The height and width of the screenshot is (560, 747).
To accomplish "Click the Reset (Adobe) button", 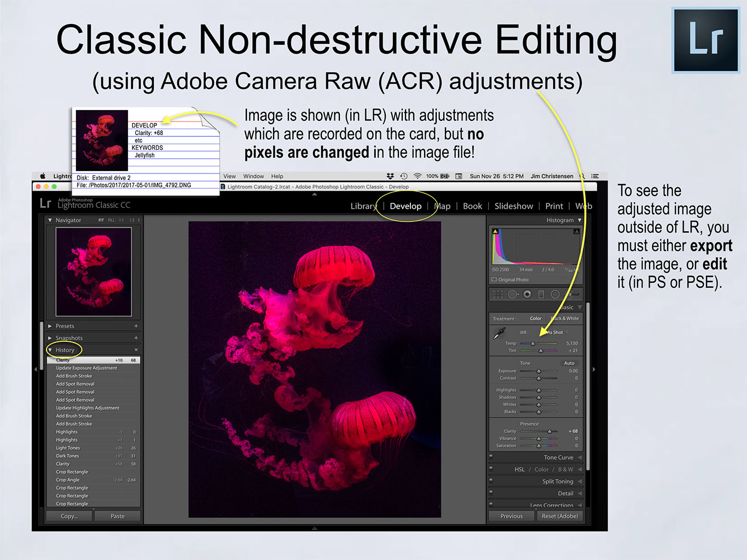I will pos(559,516).
